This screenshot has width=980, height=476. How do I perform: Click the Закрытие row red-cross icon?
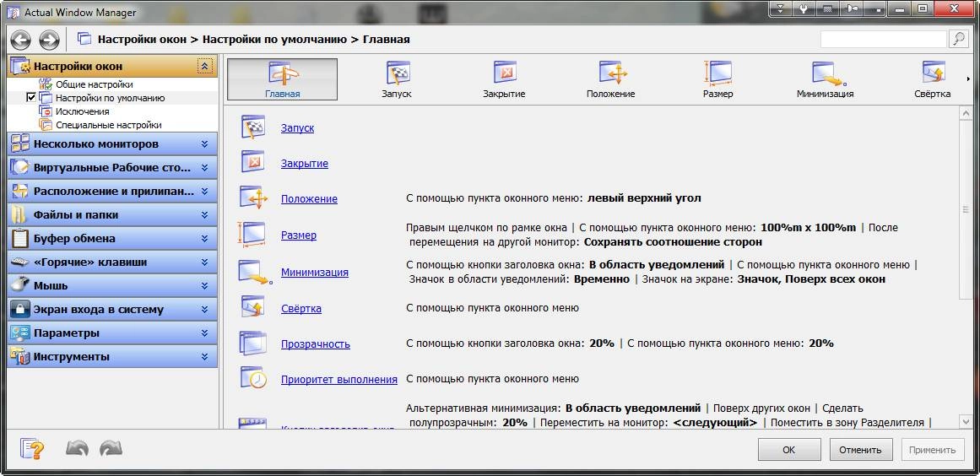point(254,162)
